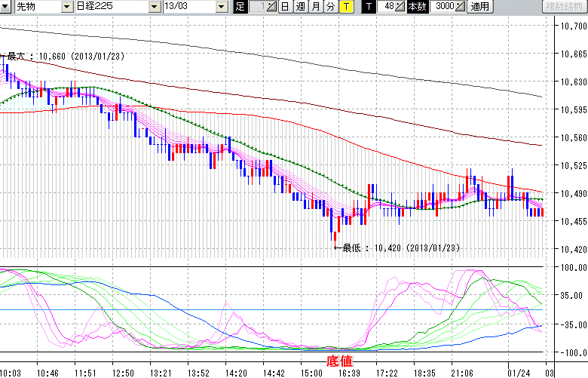Click the black T label icon

368,7
